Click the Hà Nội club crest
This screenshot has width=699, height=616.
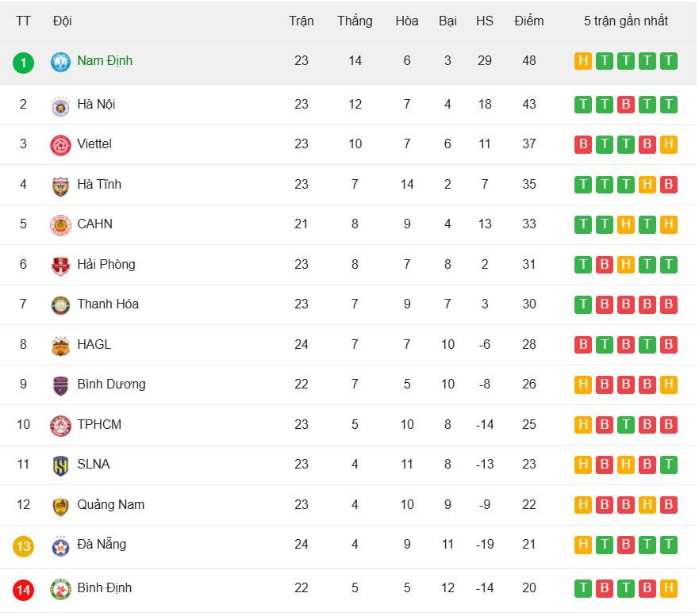[60, 106]
